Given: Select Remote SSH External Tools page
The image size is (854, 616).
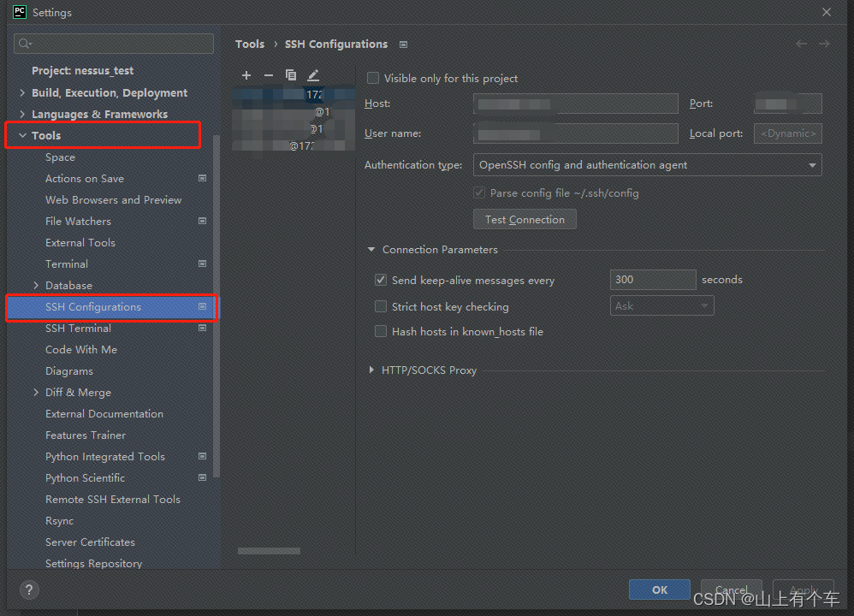Looking at the screenshot, I should (x=113, y=499).
